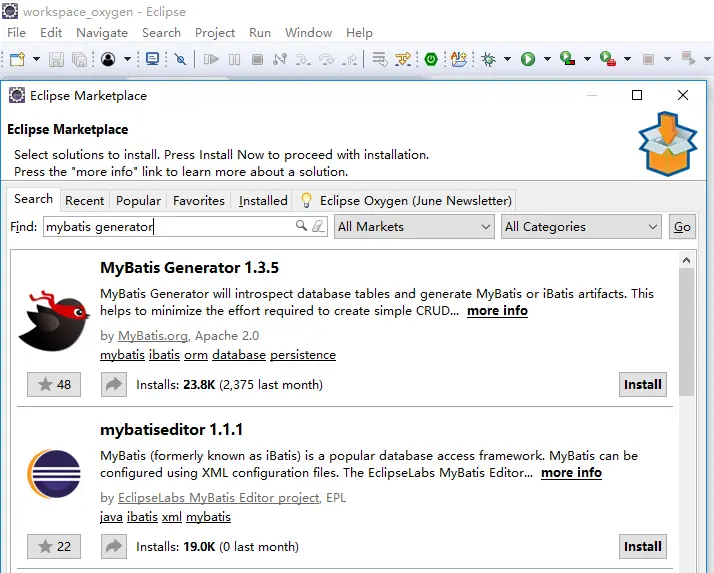
Task: Open the Window menu
Action: tap(308, 33)
